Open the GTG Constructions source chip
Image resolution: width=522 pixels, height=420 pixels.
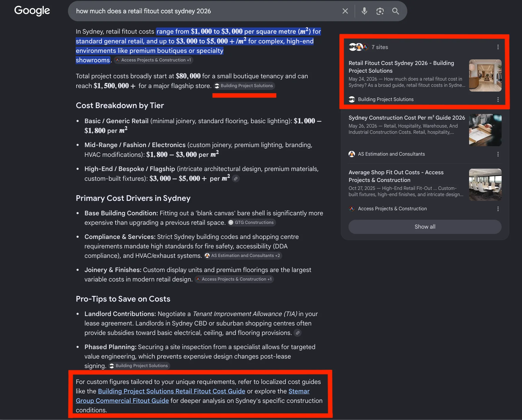(252, 222)
